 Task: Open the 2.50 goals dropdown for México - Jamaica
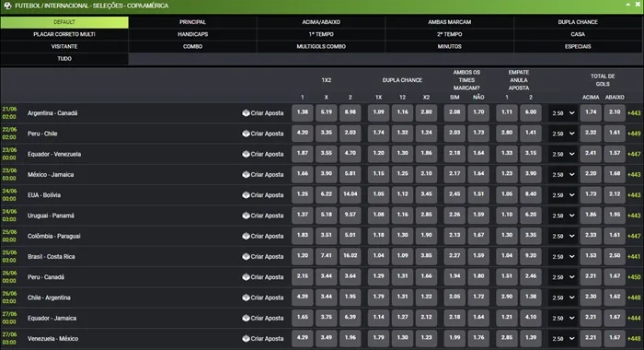click(x=563, y=175)
